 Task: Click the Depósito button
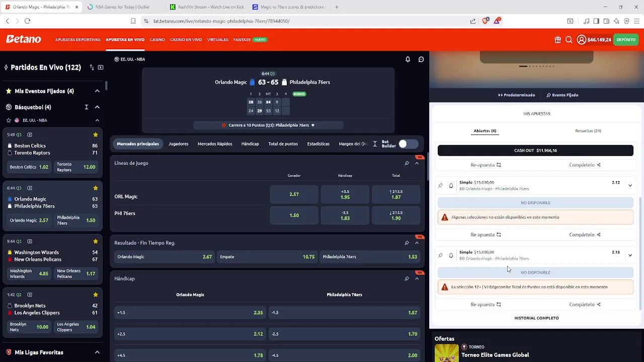tap(626, 40)
